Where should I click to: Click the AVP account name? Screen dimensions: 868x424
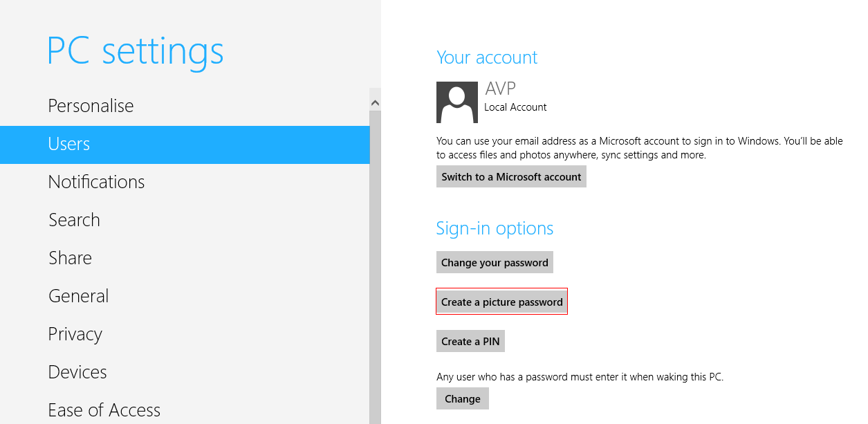501,89
